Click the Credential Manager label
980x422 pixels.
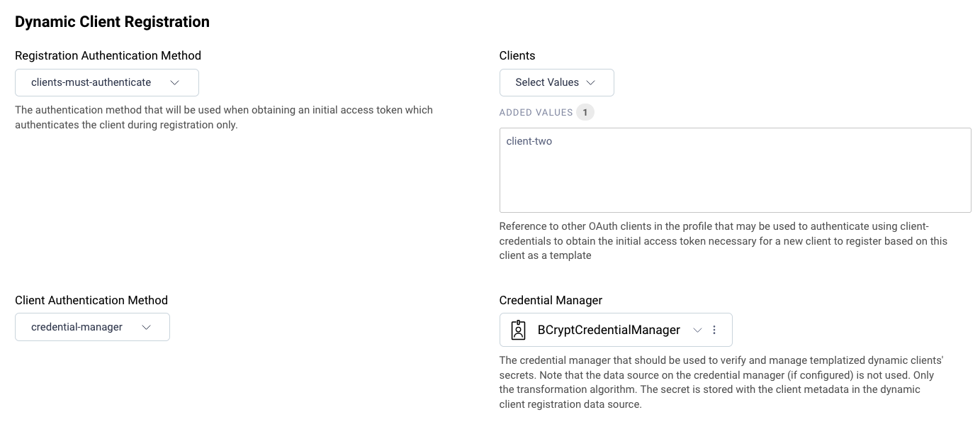pos(551,300)
